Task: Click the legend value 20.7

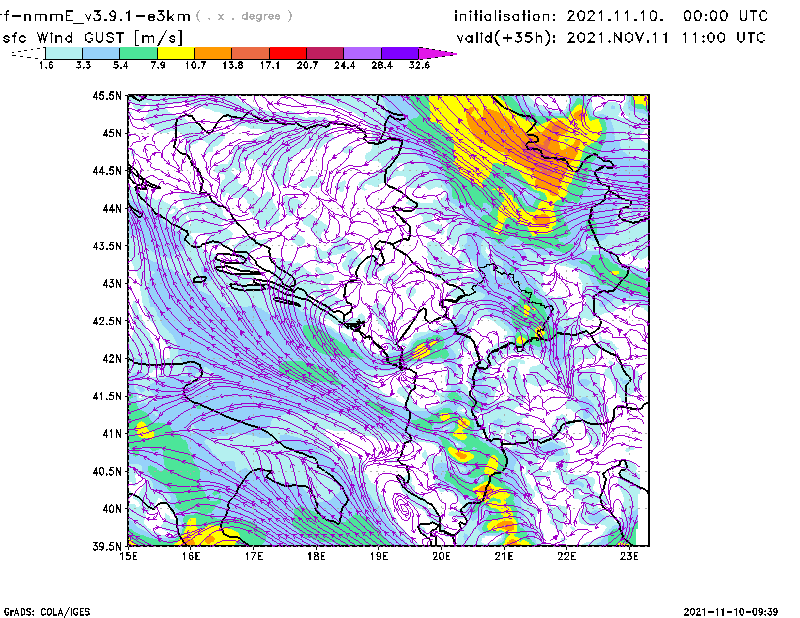Action: (307, 65)
